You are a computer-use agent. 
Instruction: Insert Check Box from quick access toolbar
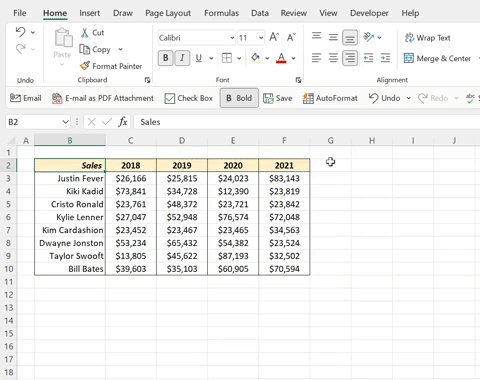pyautogui.click(x=189, y=98)
